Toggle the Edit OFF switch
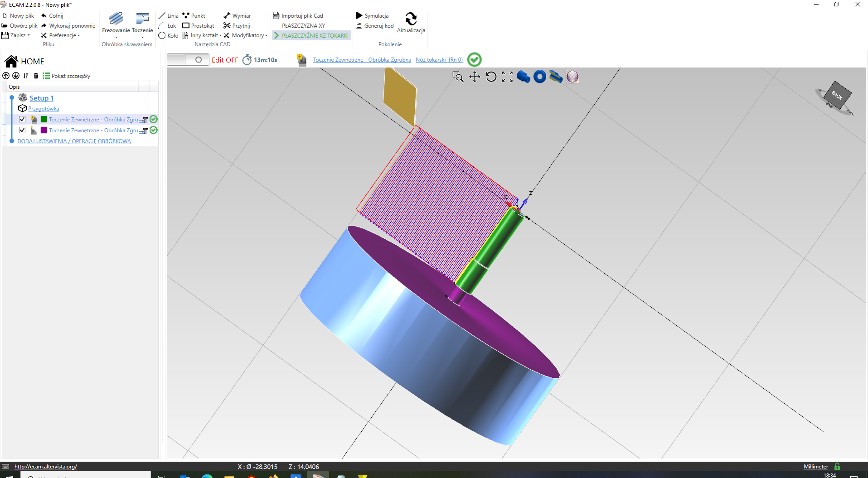 [188, 60]
